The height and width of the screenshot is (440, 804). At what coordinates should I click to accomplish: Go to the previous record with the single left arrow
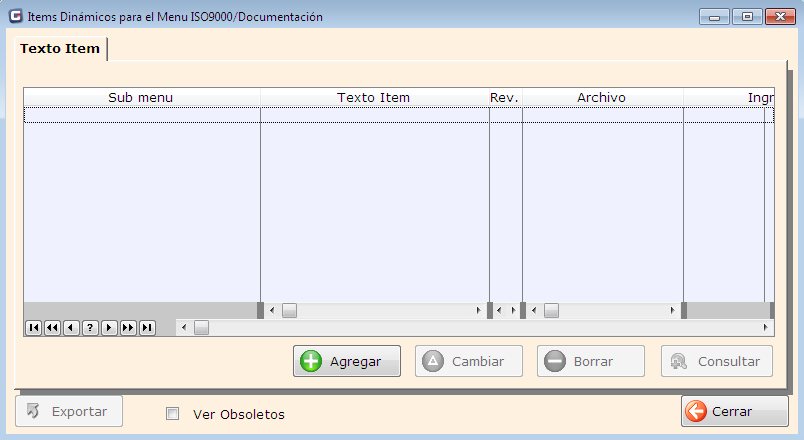tap(71, 327)
